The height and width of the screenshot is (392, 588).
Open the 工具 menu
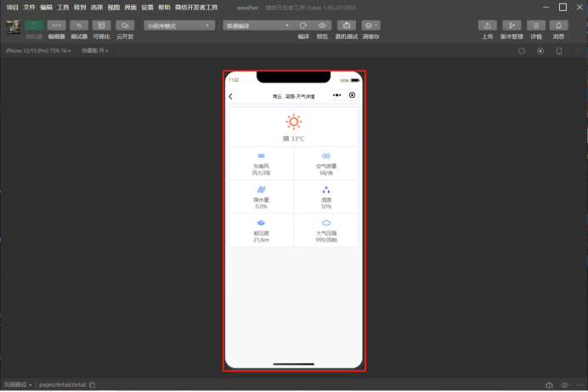click(63, 8)
